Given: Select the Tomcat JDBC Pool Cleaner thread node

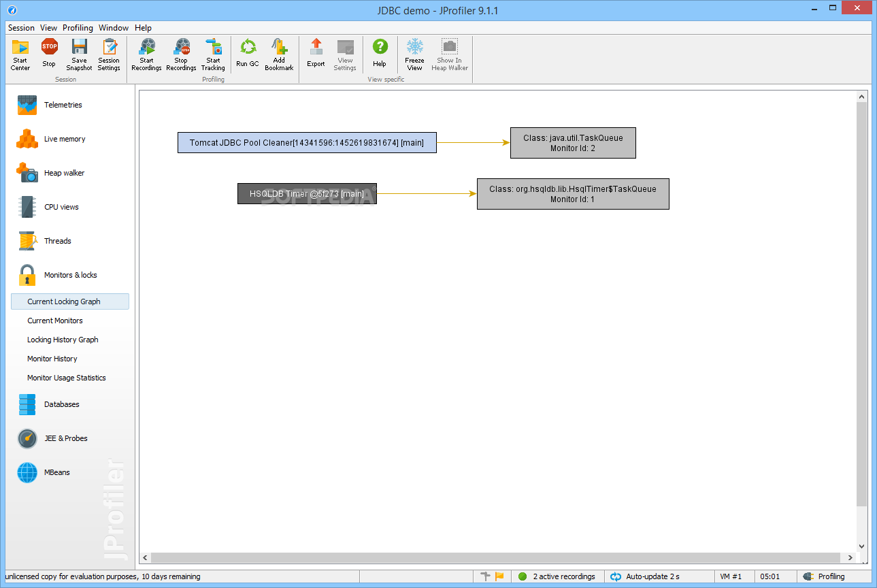Looking at the screenshot, I should pyautogui.click(x=307, y=143).
